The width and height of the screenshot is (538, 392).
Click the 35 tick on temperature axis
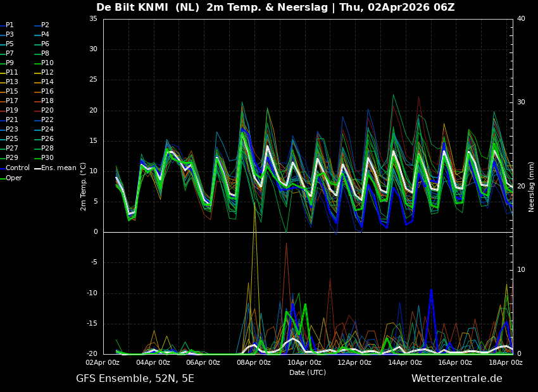tap(93, 19)
